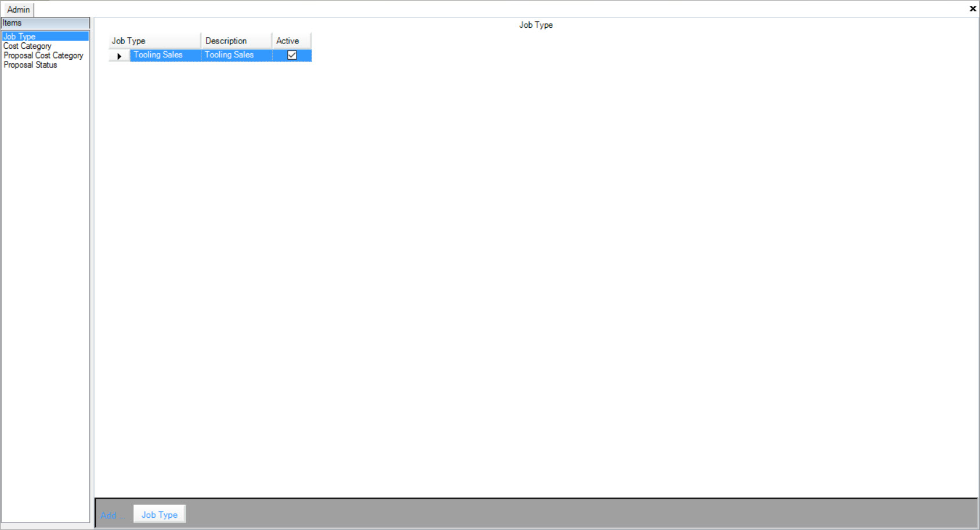Select the Tooling Sales job type cell
The width and height of the screenshot is (980, 530).
pos(165,55)
